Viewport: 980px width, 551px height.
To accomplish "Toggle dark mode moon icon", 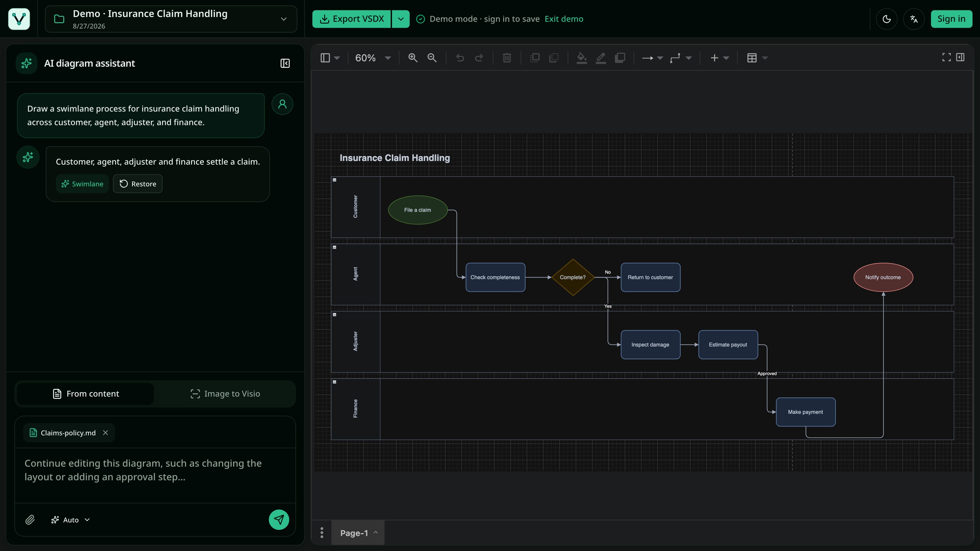I will (886, 19).
